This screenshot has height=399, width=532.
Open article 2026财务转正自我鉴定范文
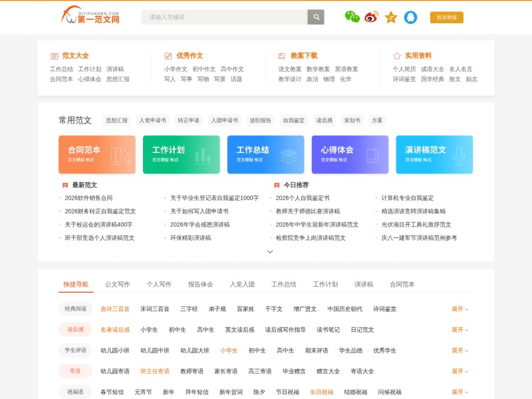(x=100, y=211)
